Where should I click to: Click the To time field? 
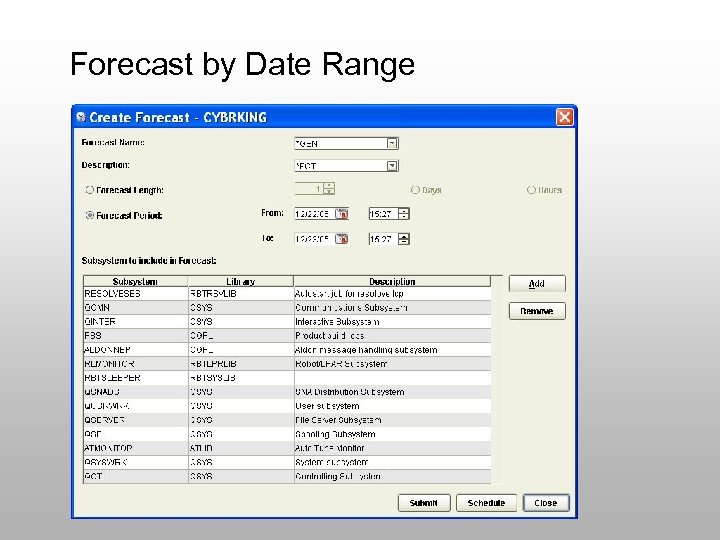(x=383, y=239)
